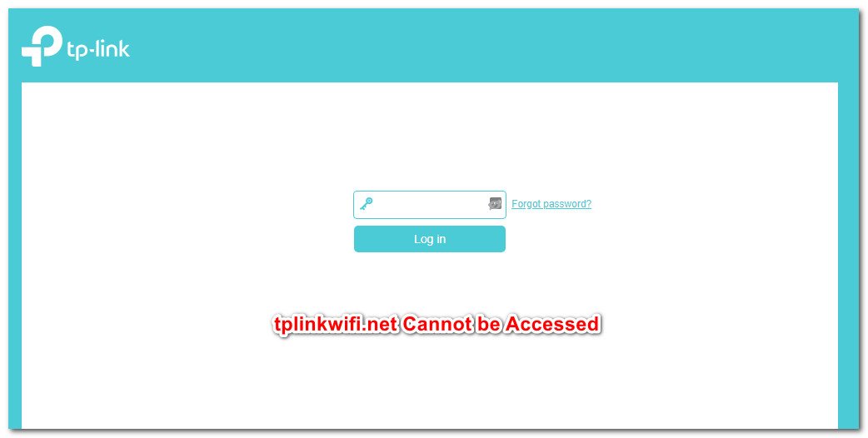Click the 'Log in' label text
Image resolution: width=868 pixels, height=438 pixels.
coord(430,239)
